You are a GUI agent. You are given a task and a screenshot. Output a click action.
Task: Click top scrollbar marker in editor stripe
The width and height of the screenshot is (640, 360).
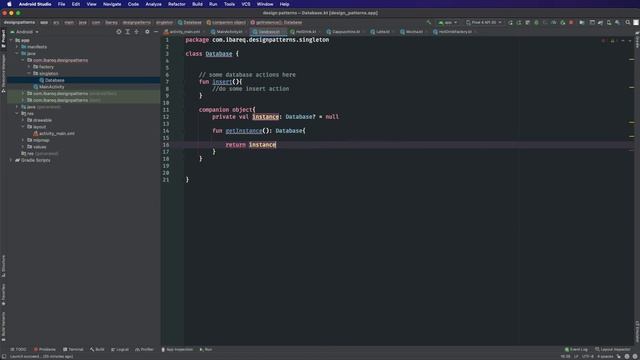click(632, 60)
